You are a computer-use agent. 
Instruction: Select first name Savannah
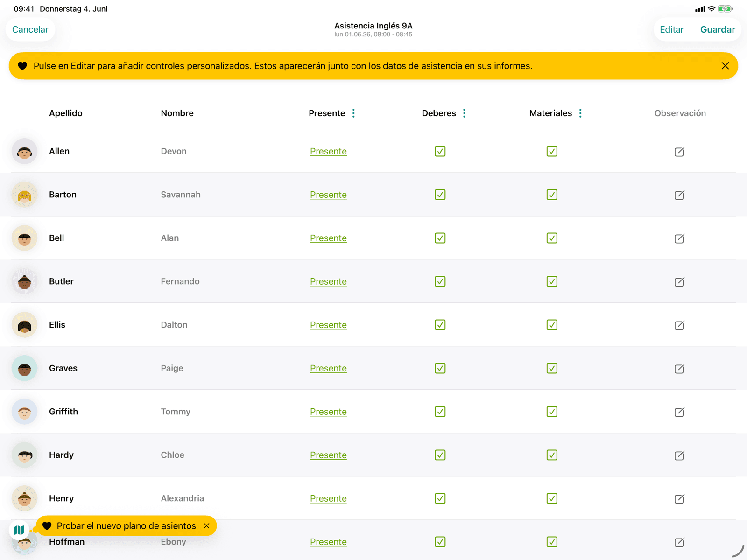coord(181,195)
